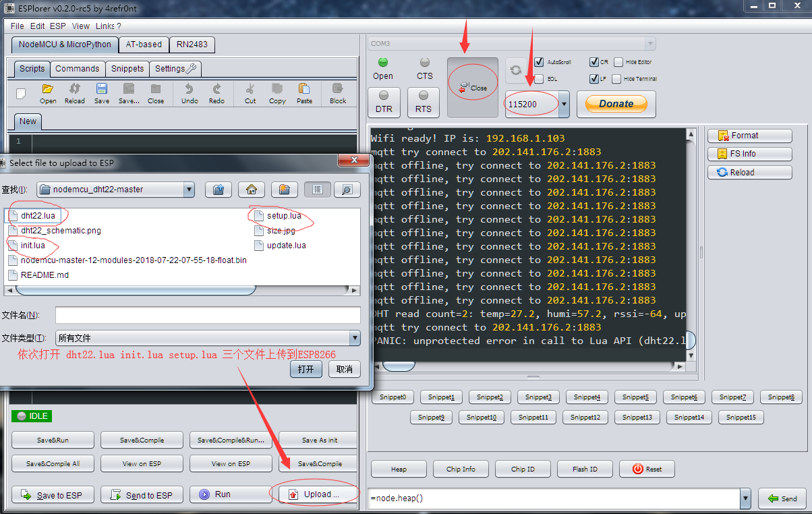Viewport: 812px width, 514px height.
Task: Click the Cut toolbar icon
Action: 250,93
